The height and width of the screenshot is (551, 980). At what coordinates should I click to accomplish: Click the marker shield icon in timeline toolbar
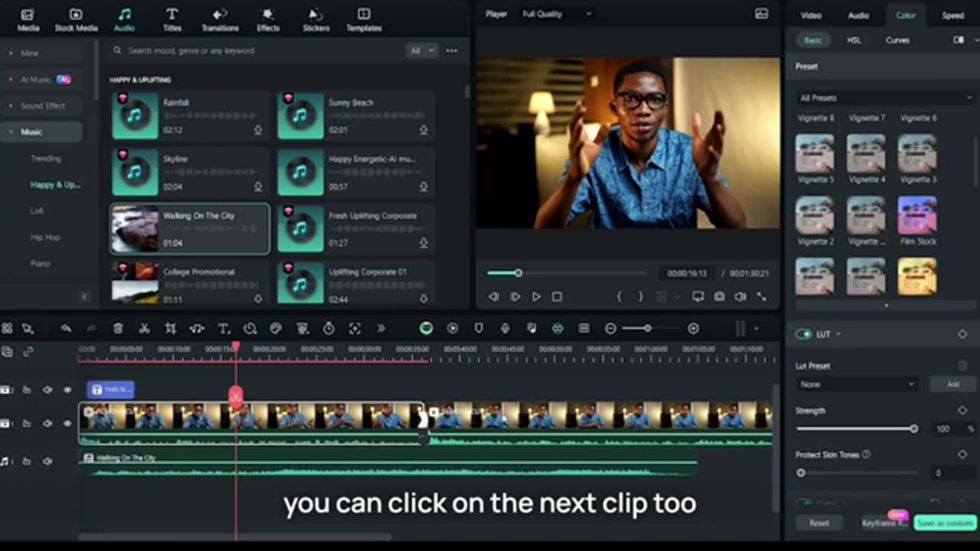coord(479,328)
